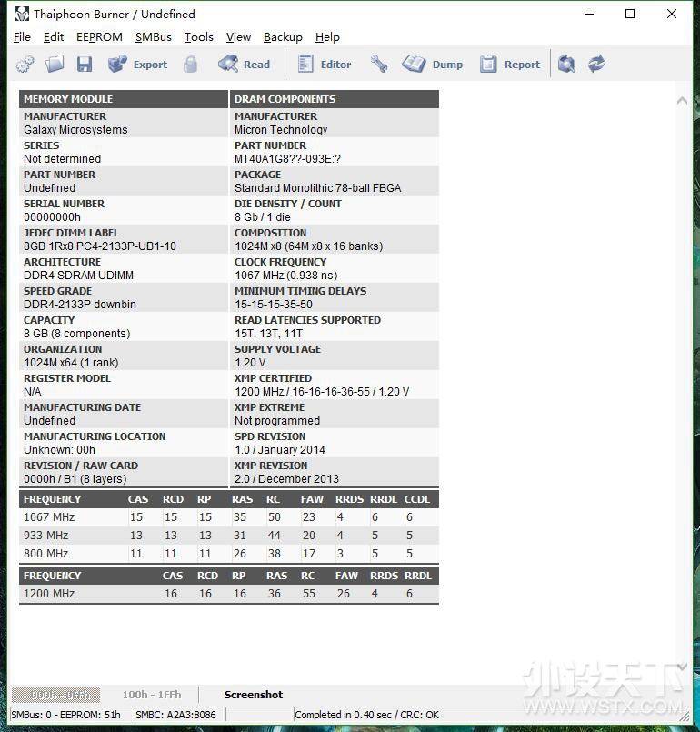Viewport: 700px width, 732px height.
Task: Click the Dump toolbar button
Action: tap(433, 64)
